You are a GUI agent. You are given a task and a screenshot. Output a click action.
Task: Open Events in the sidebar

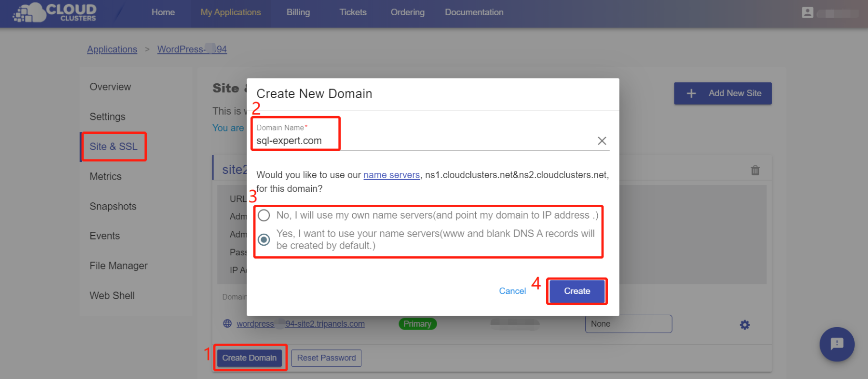click(105, 236)
